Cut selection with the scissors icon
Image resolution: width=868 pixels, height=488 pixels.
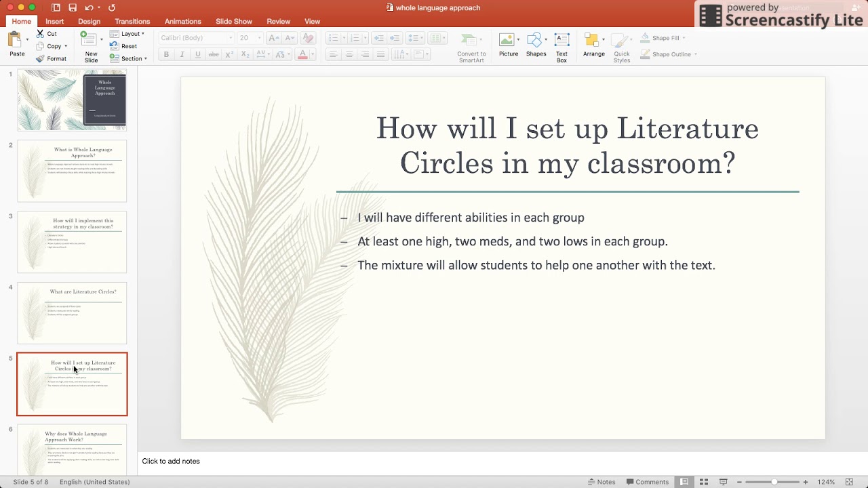click(x=41, y=33)
